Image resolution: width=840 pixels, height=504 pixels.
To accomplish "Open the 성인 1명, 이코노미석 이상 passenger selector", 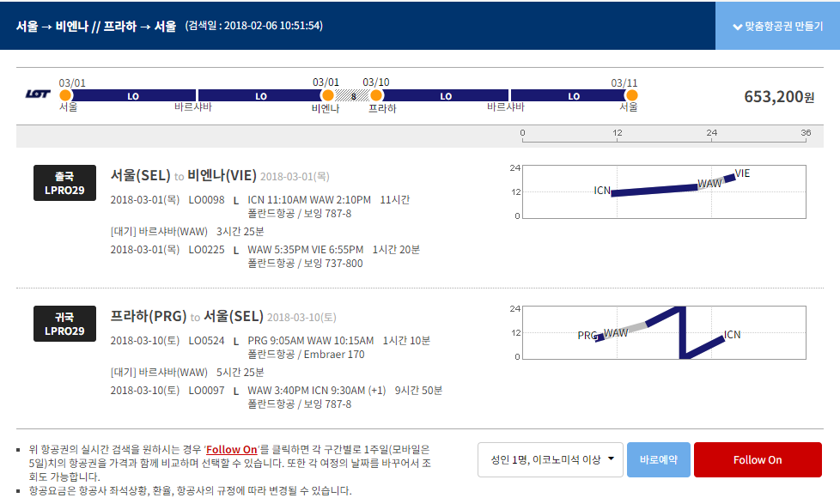I will [550, 459].
